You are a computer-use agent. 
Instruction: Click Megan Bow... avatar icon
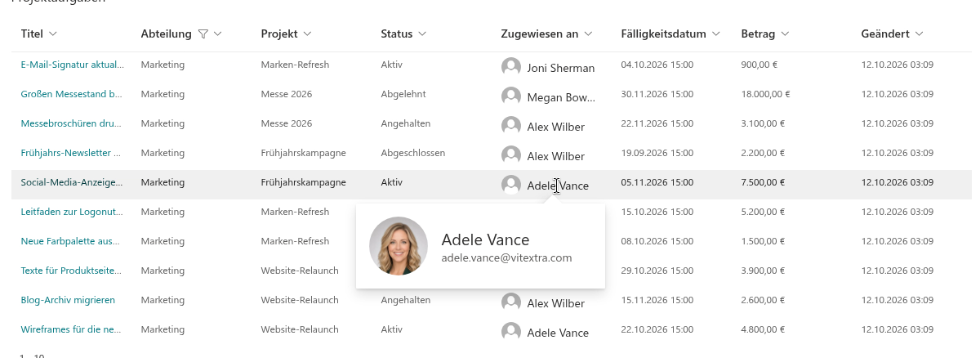(511, 96)
